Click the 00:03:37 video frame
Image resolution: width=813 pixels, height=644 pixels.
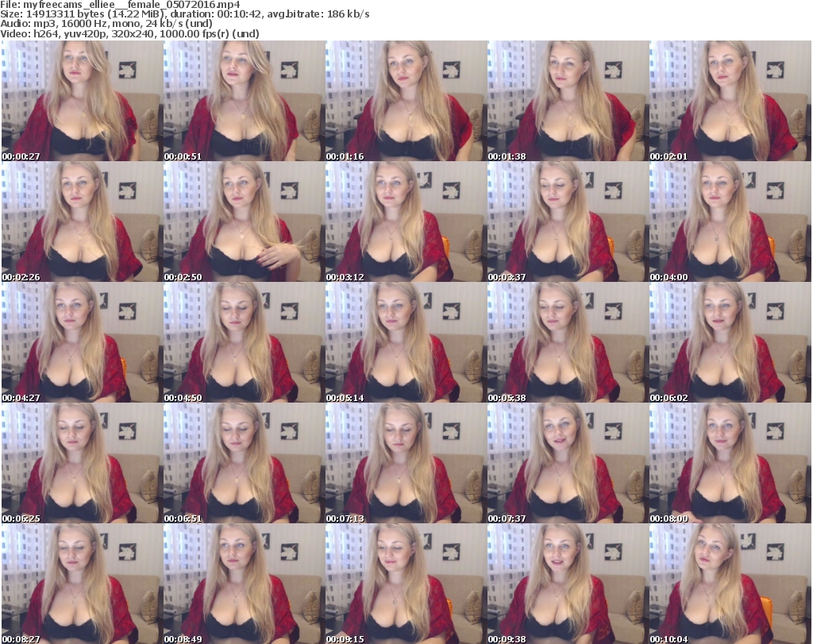[x=568, y=222]
